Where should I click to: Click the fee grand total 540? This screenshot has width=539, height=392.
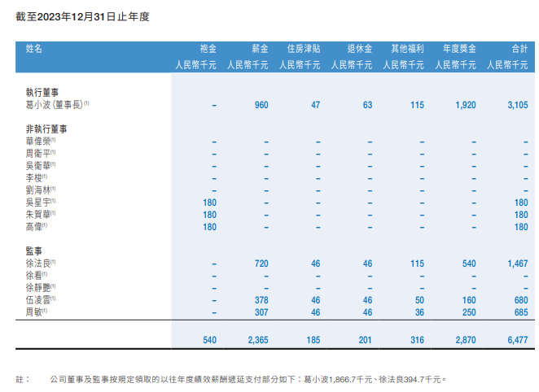pyautogui.click(x=209, y=340)
